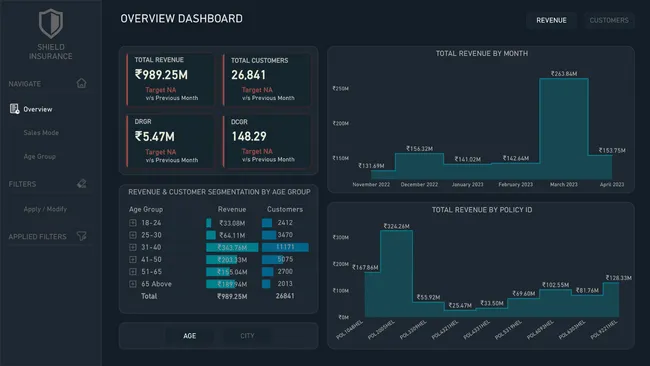Click the ₹128.33M policy revenue label
Viewport: 650px width, 366px height.
618,278
